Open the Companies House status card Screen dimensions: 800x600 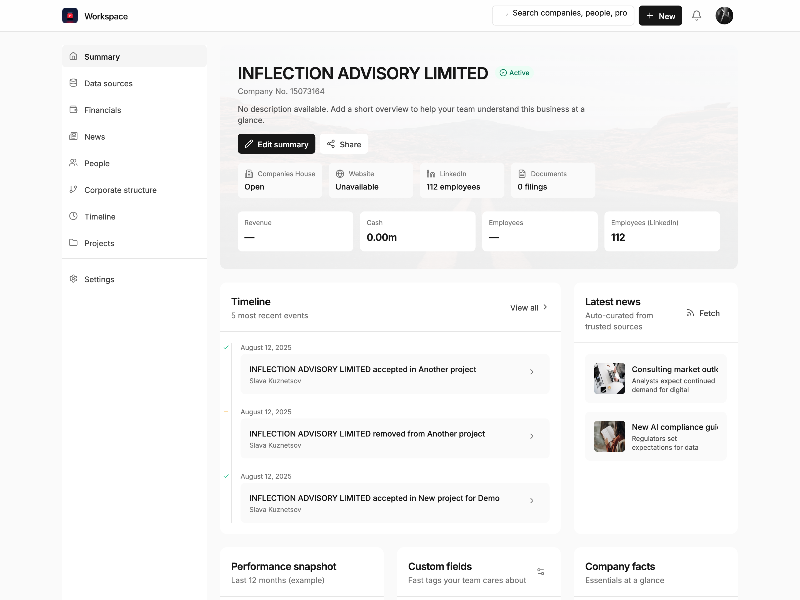(279, 180)
